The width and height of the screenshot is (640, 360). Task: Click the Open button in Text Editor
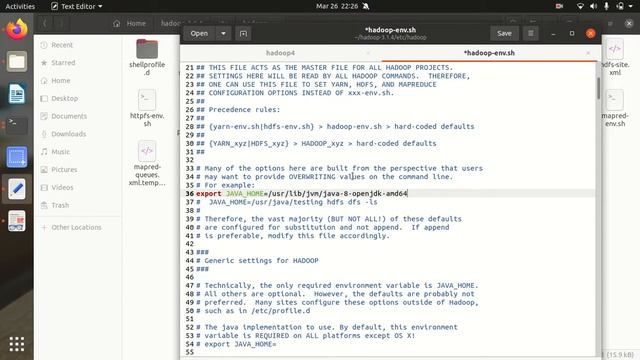tap(199, 33)
